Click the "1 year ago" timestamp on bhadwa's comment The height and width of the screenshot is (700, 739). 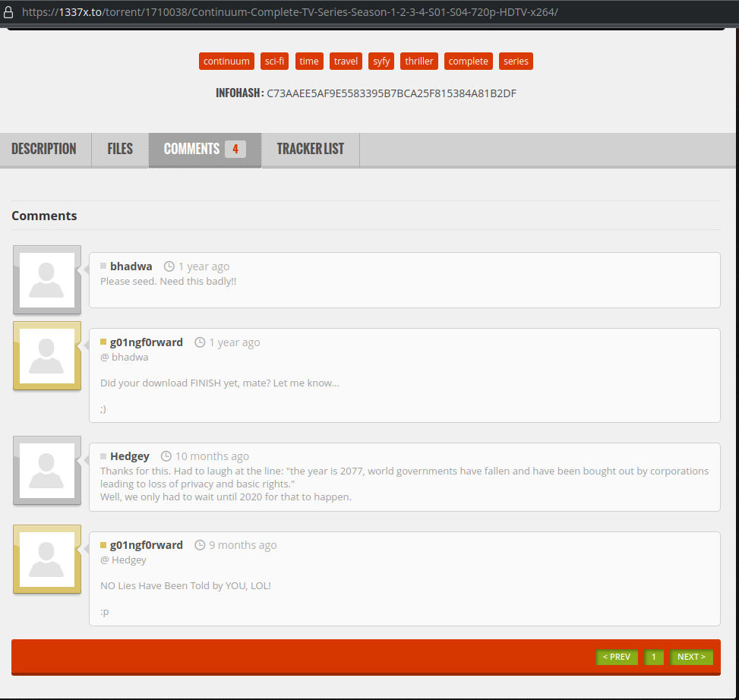click(x=204, y=266)
